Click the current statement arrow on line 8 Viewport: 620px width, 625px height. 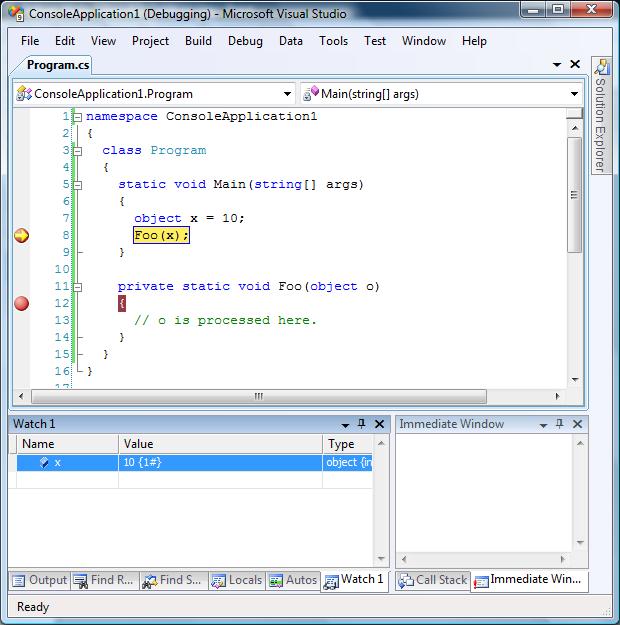pyautogui.click(x=22, y=235)
